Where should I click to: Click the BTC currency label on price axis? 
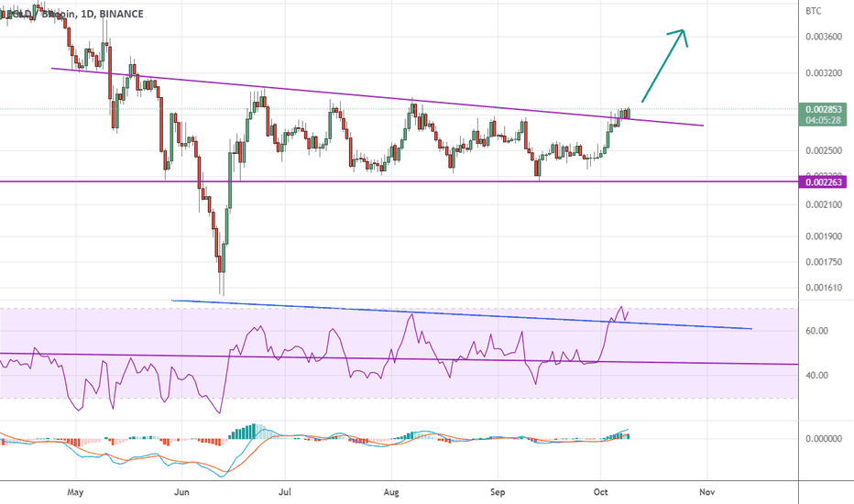[x=813, y=11]
